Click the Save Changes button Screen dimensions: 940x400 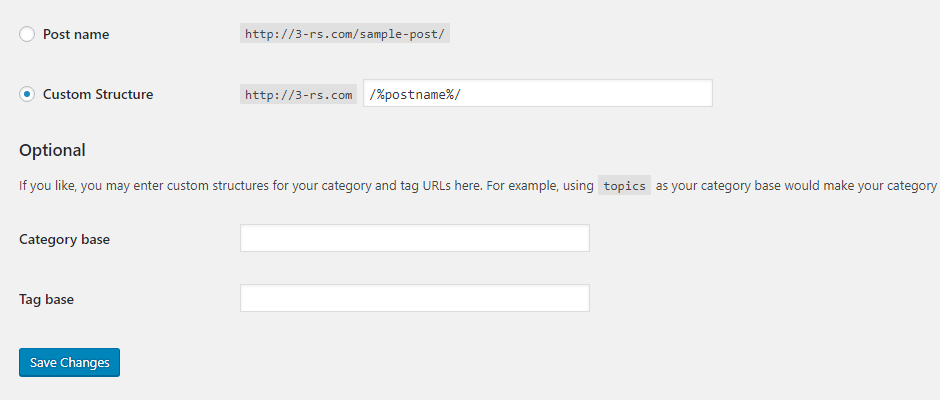click(x=70, y=362)
